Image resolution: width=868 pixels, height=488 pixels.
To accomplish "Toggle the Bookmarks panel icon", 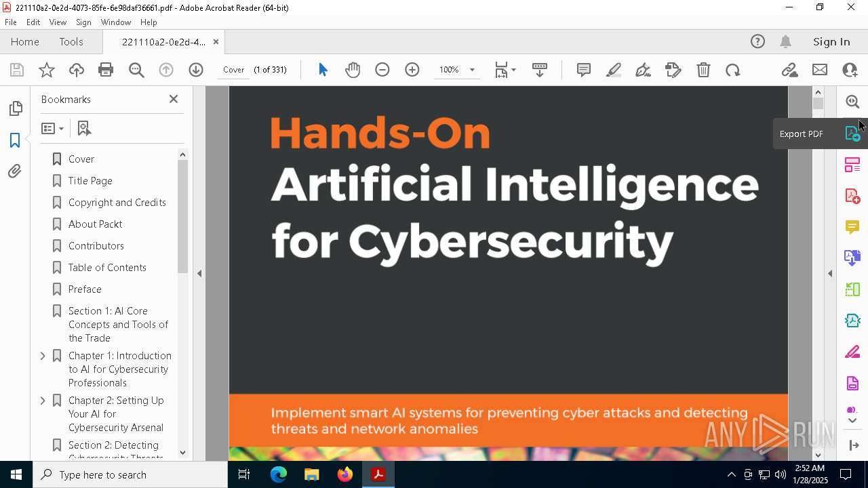I will (x=15, y=140).
